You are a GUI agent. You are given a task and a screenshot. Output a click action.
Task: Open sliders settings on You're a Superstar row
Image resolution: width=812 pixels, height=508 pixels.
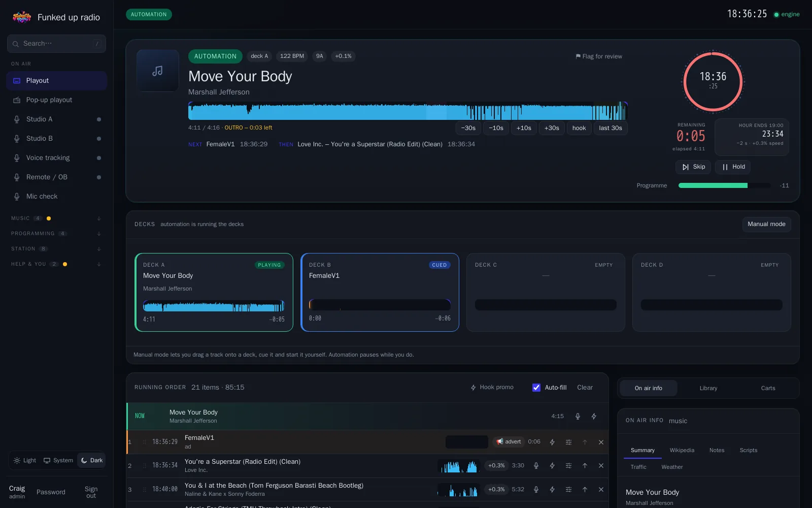[568, 466]
